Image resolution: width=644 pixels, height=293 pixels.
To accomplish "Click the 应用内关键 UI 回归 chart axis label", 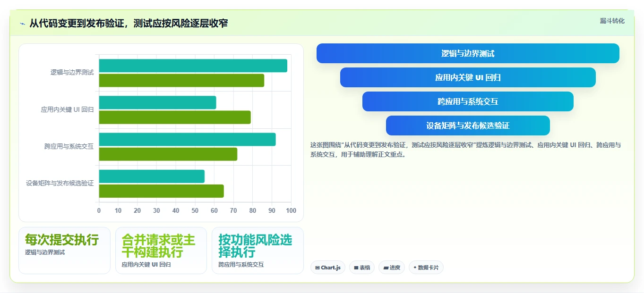I will [68, 109].
